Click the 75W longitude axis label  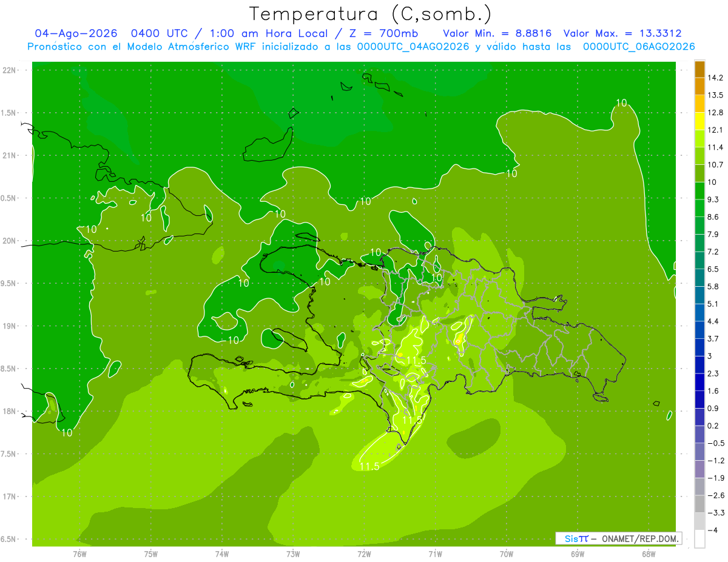(151, 554)
